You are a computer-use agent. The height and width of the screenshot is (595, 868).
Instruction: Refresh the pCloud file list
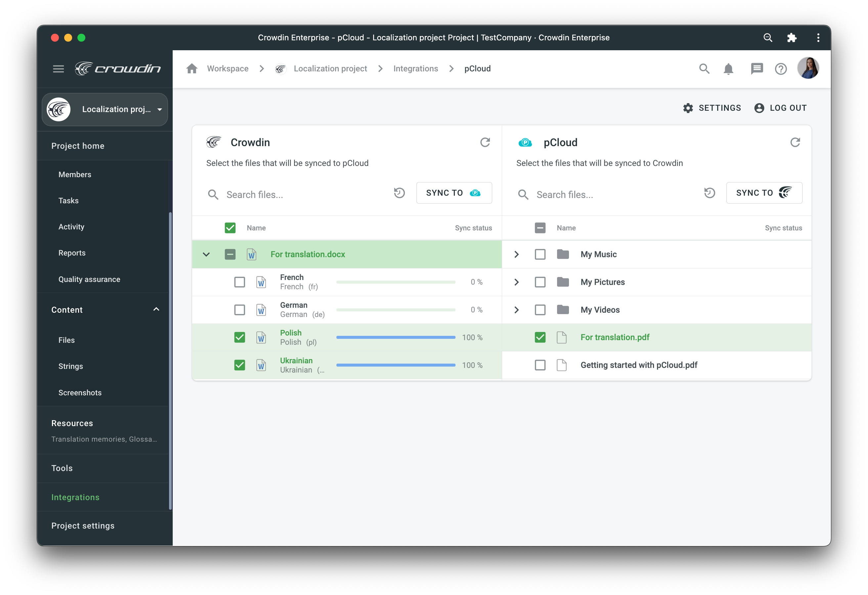795,142
